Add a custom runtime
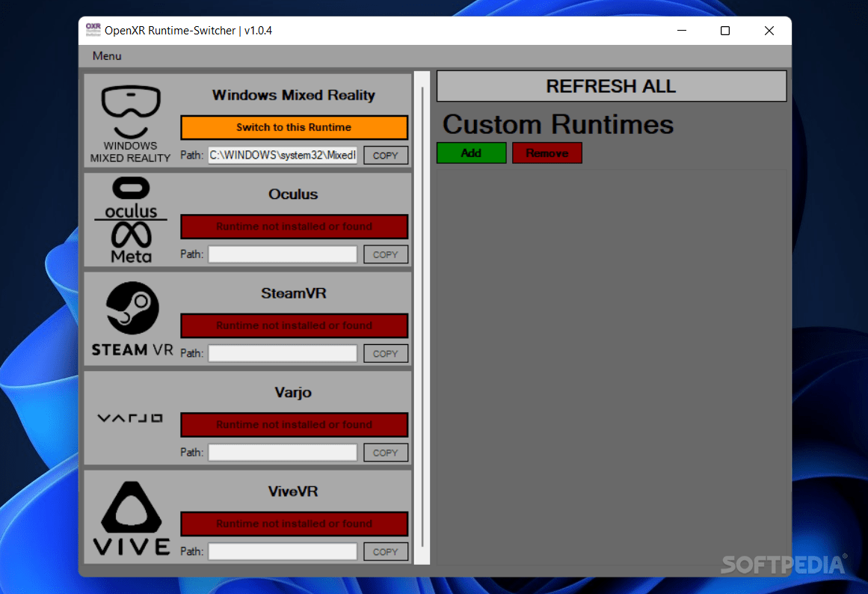This screenshot has width=868, height=594. point(471,153)
